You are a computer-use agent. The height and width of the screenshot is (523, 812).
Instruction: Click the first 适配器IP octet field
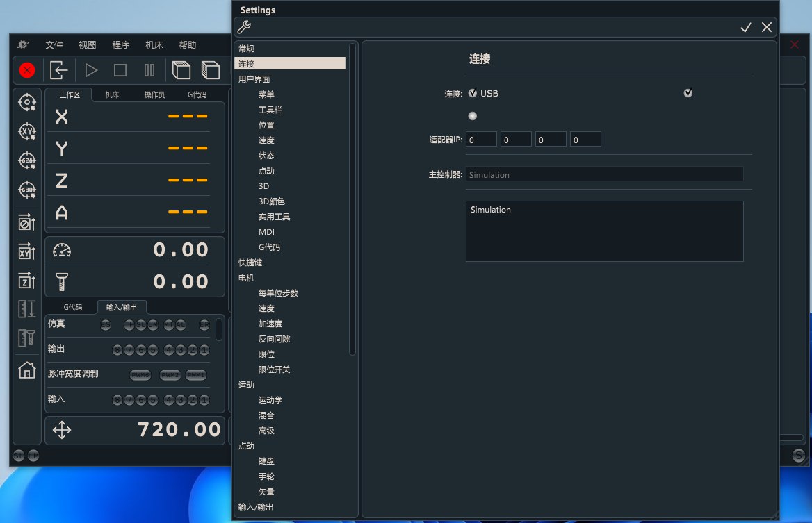pyautogui.click(x=481, y=140)
